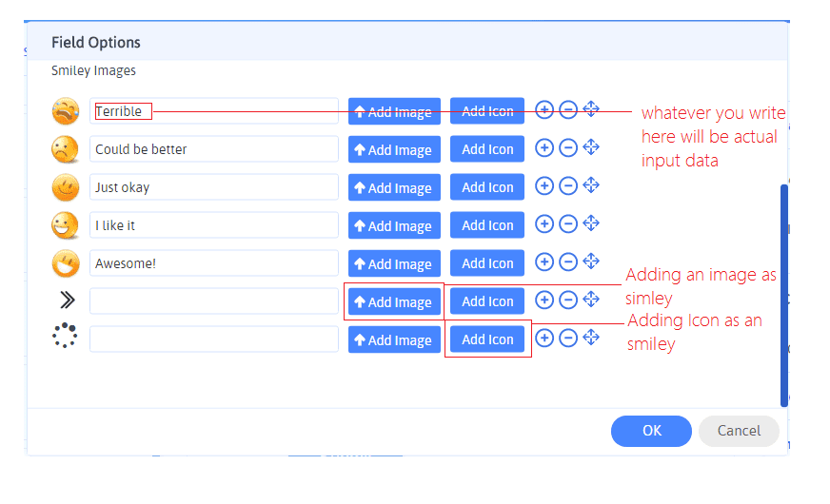Click the empty label field in the last row
Image resolution: width=830 pixels, height=504 pixels.
(x=214, y=339)
